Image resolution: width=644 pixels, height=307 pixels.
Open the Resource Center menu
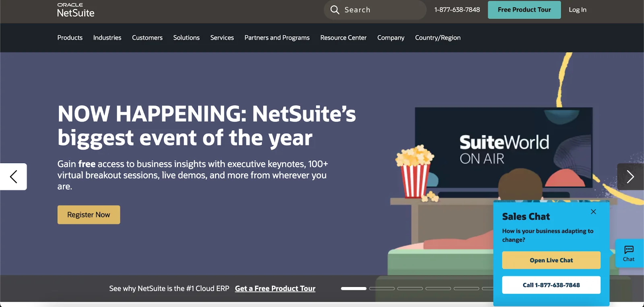(x=343, y=37)
